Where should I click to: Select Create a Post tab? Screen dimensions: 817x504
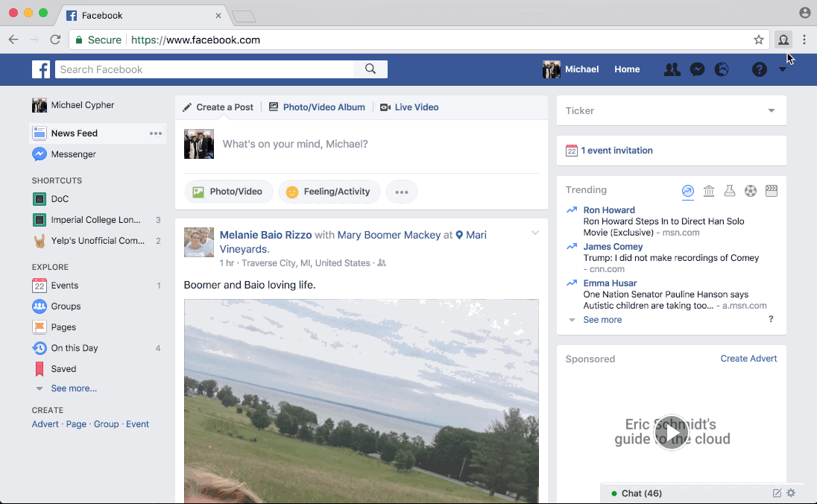218,107
